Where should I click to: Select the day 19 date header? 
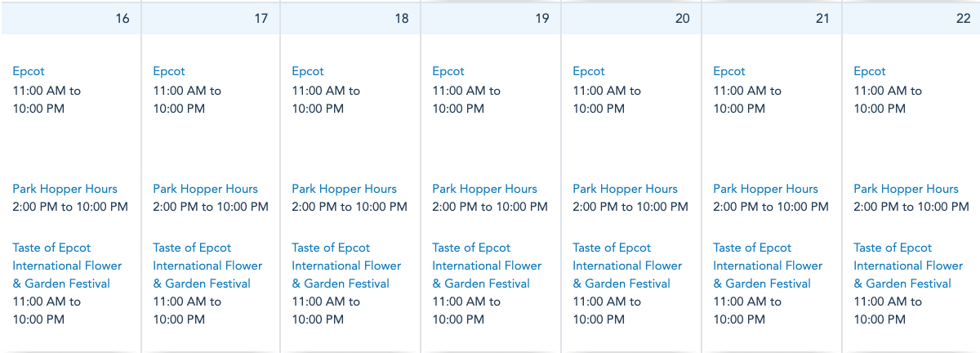tap(541, 18)
